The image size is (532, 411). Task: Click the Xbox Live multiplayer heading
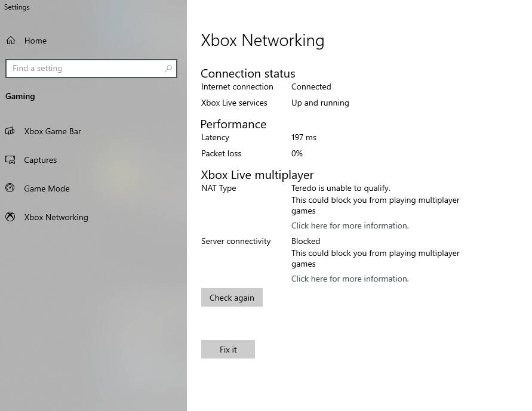tap(257, 175)
